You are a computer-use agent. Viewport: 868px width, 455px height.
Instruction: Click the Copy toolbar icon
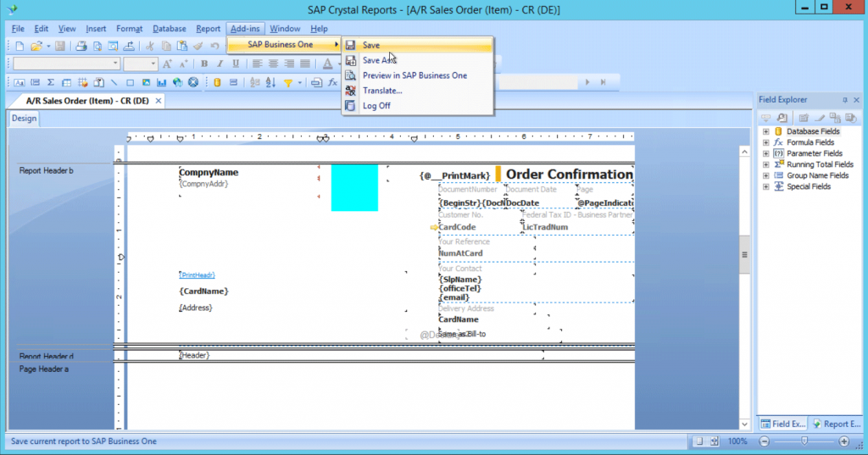point(166,47)
